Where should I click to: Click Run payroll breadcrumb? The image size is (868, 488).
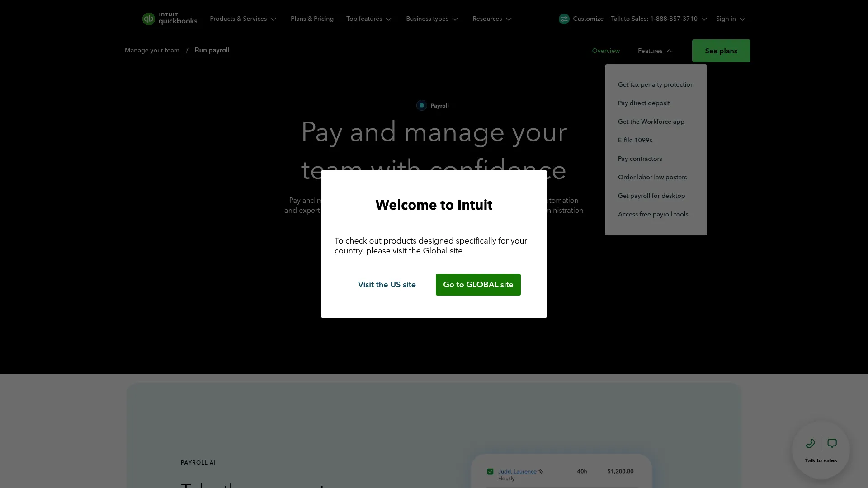pyautogui.click(x=212, y=50)
